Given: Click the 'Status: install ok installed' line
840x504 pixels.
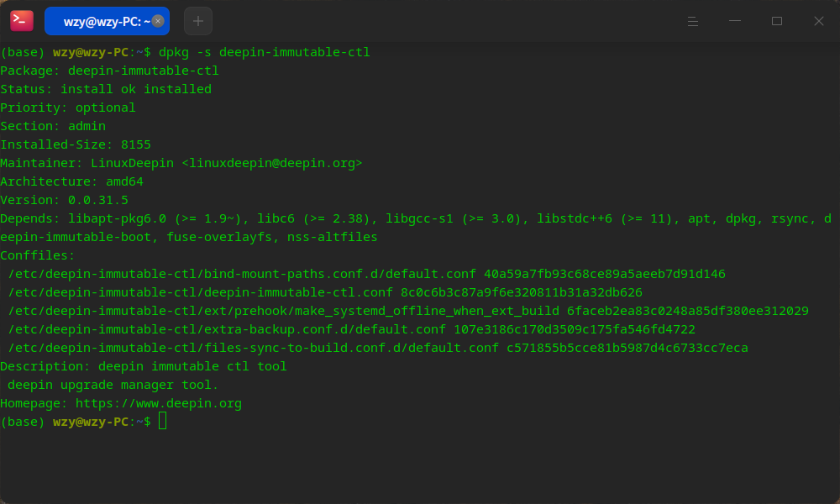Looking at the screenshot, I should coord(106,89).
